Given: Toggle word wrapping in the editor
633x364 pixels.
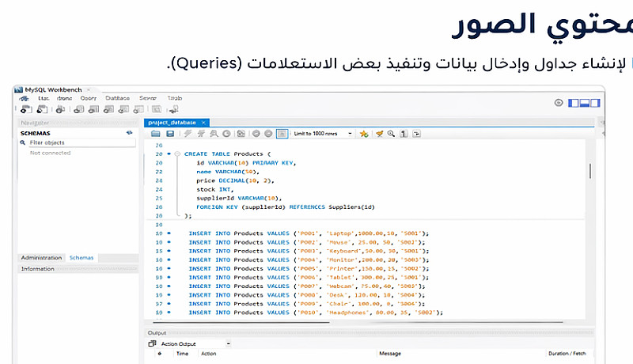Looking at the screenshot, I should pos(417,134).
